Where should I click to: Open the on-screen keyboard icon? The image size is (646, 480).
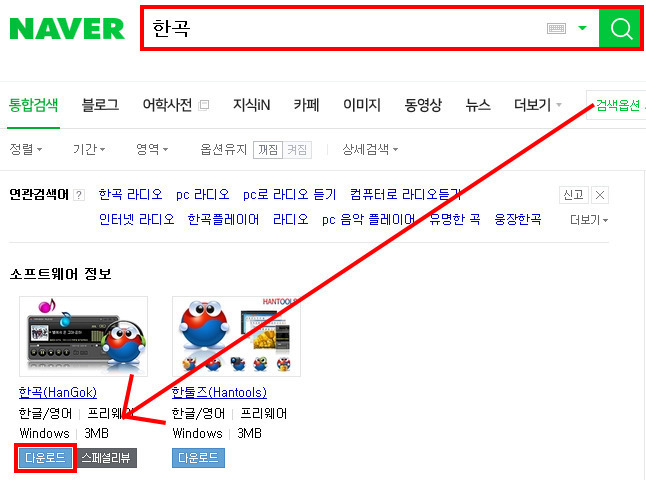(x=556, y=28)
